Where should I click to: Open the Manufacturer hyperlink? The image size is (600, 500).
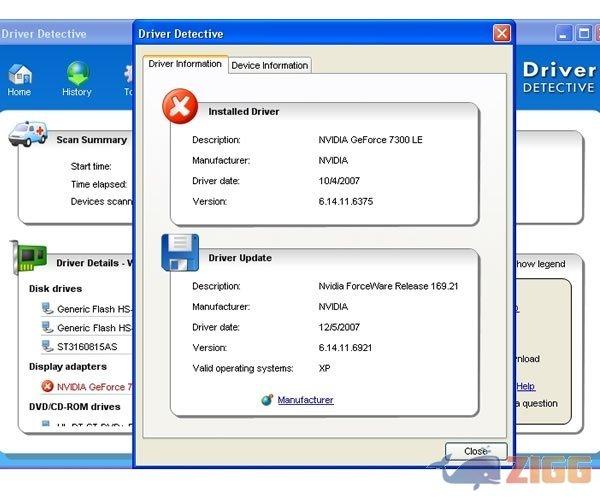click(305, 400)
